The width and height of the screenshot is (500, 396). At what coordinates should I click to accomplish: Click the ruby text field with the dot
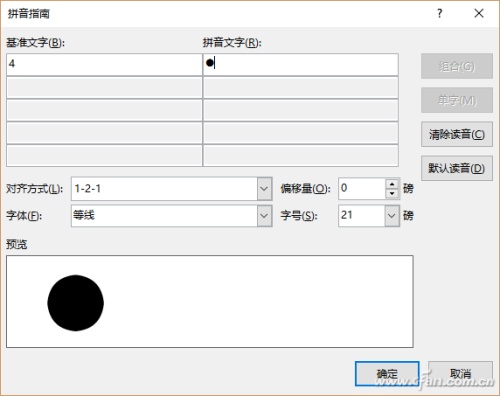coord(301,64)
